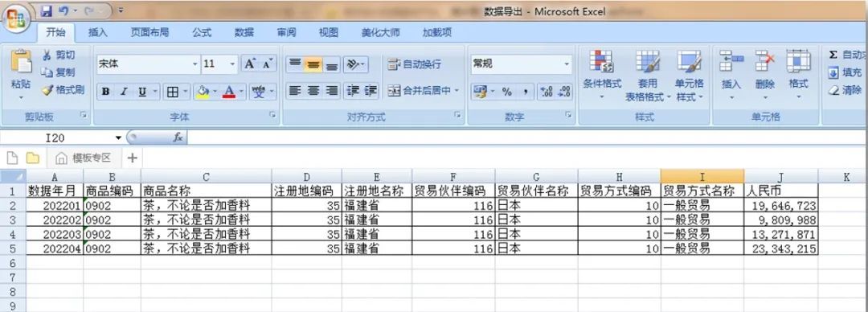Open Conditional Formatting icon
The image size is (868, 312).
[601, 61]
